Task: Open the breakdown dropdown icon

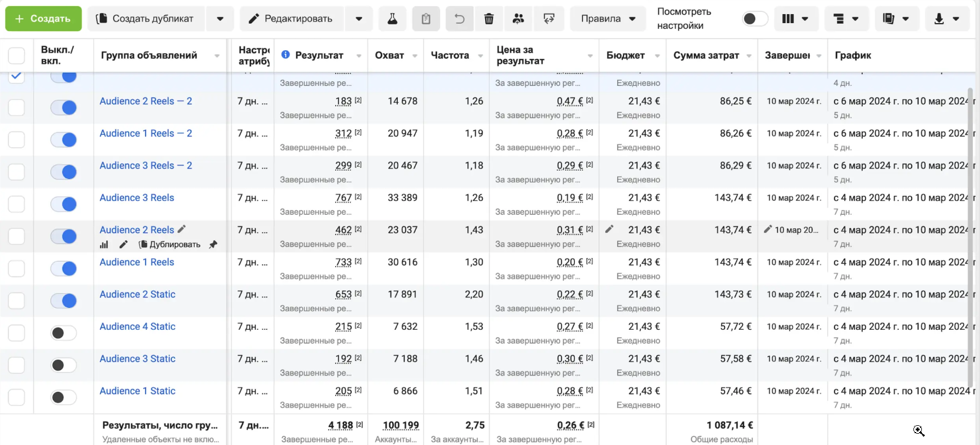Action: 846,19
